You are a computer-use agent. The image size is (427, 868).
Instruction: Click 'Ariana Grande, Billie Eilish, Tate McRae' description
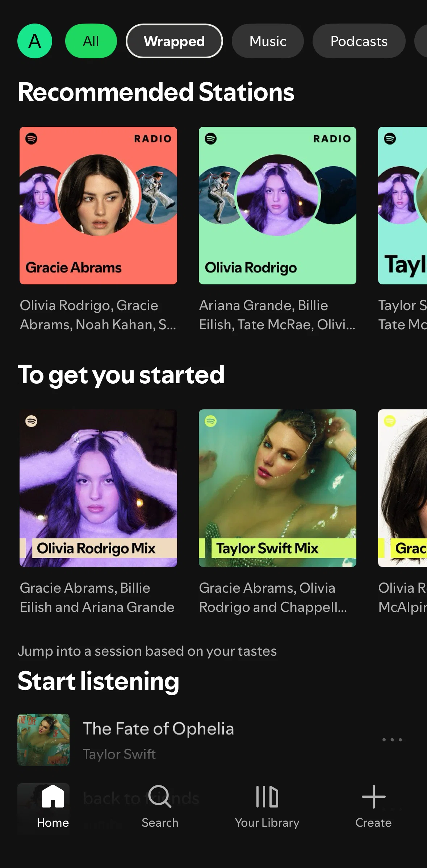[x=277, y=315]
